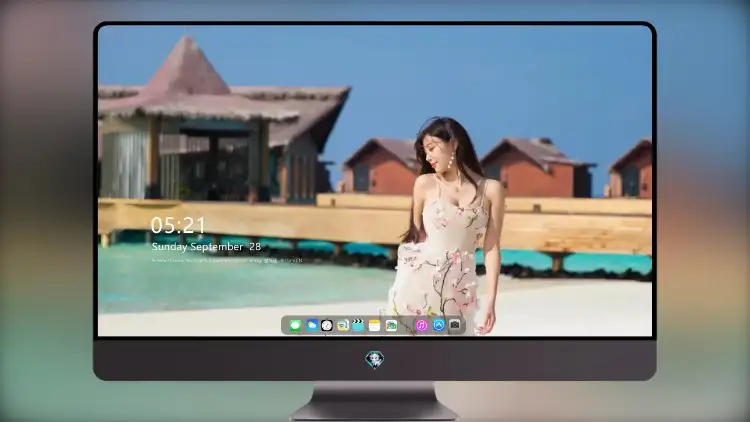Click the 05:21 clock widget
The width and height of the screenshot is (750, 422).
[178, 225]
